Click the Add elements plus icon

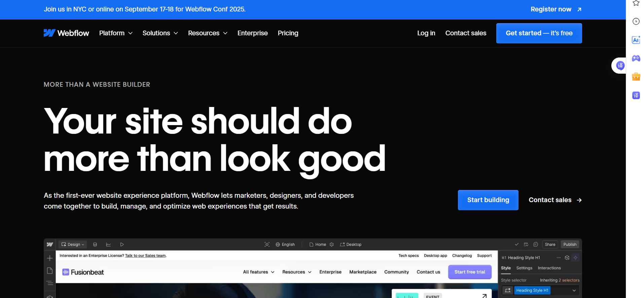[50, 258]
